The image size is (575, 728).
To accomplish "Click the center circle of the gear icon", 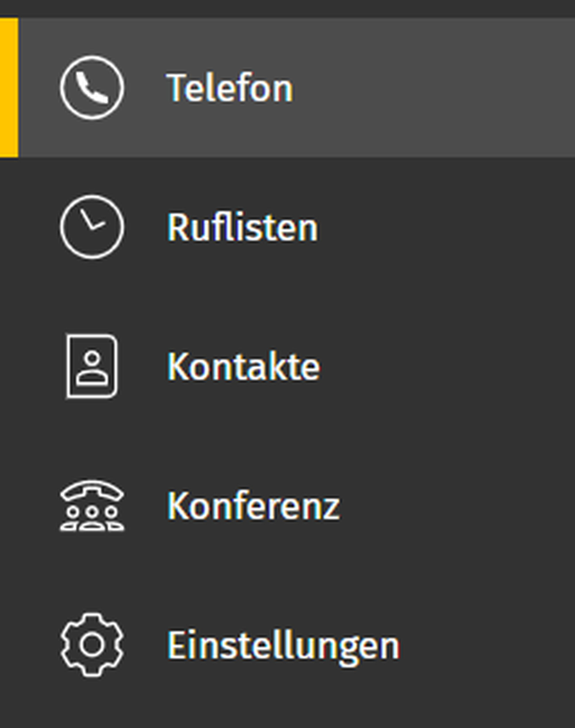I will pyautogui.click(x=92, y=645).
